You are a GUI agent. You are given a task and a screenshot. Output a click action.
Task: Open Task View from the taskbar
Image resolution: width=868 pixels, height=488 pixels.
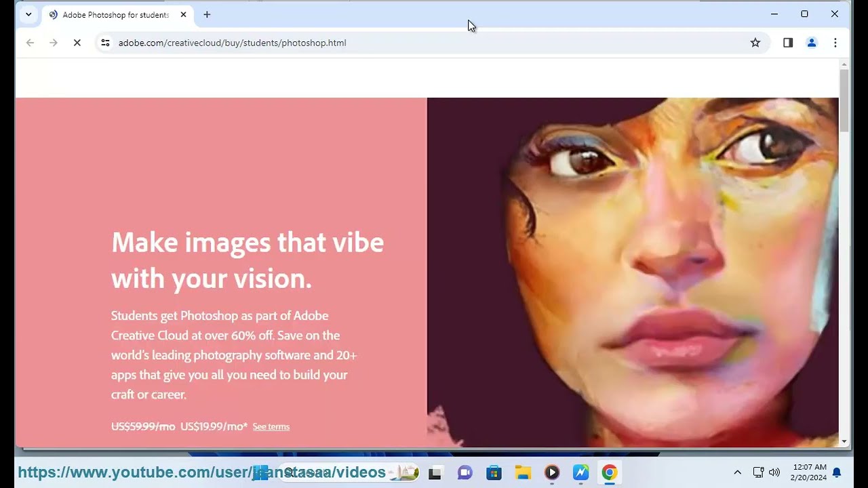tap(435, 473)
